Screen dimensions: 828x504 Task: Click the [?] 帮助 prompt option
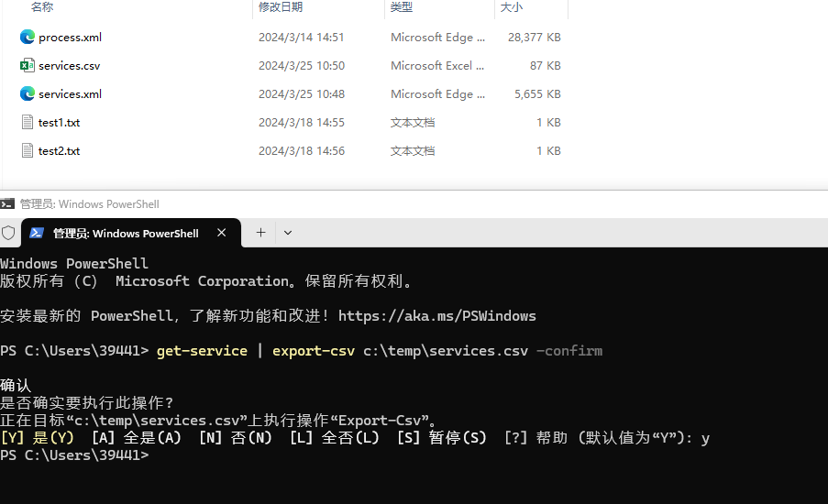[x=536, y=437]
